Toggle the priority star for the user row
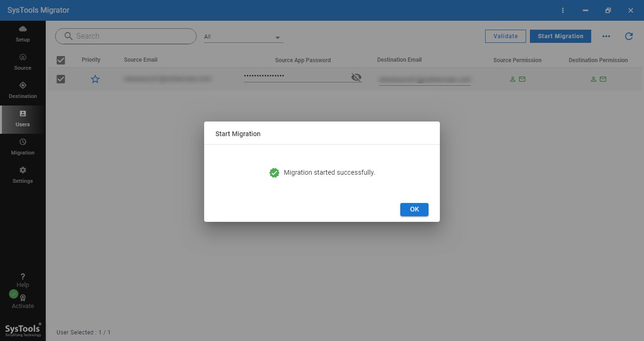Image resolution: width=644 pixels, height=341 pixels. pos(95,79)
